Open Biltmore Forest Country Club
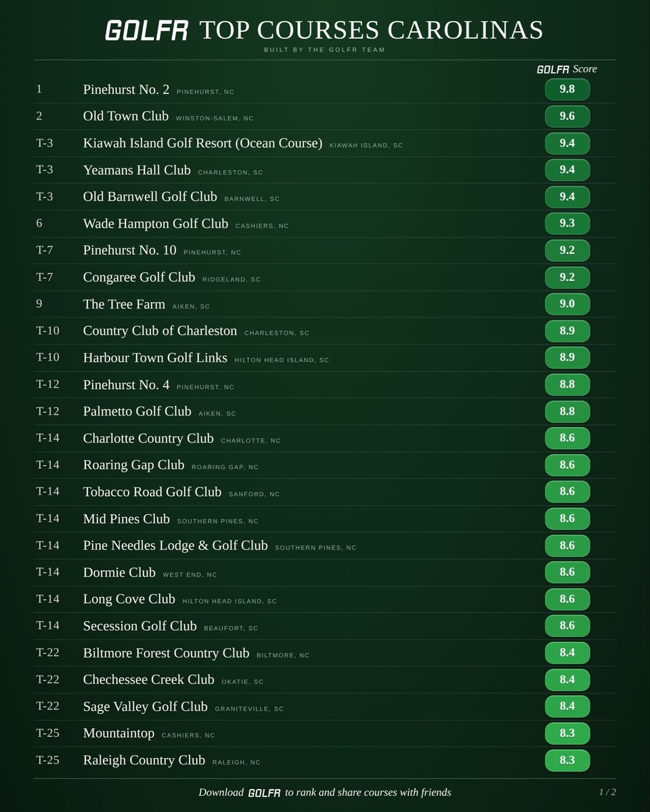650x812 pixels. [166, 653]
